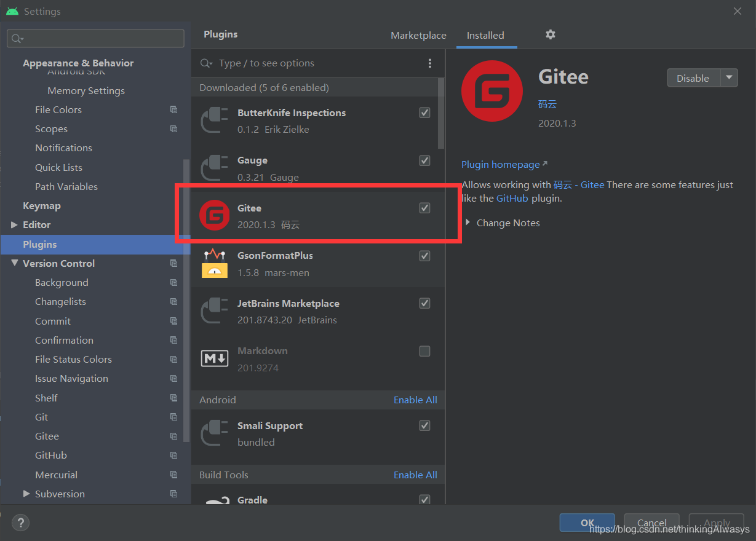The width and height of the screenshot is (756, 541).
Task: Collapse the Version Control tree node
Action: [15, 263]
